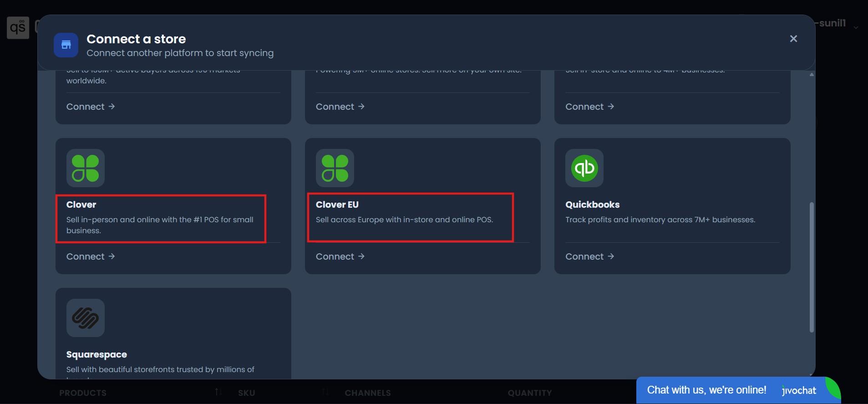
Task: Click the QUANTITY column header
Action: tap(530, 393)
